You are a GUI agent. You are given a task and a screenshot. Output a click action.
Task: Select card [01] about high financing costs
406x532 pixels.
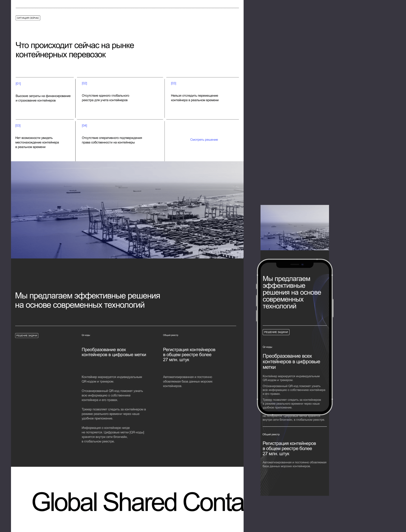pos(43,98)
